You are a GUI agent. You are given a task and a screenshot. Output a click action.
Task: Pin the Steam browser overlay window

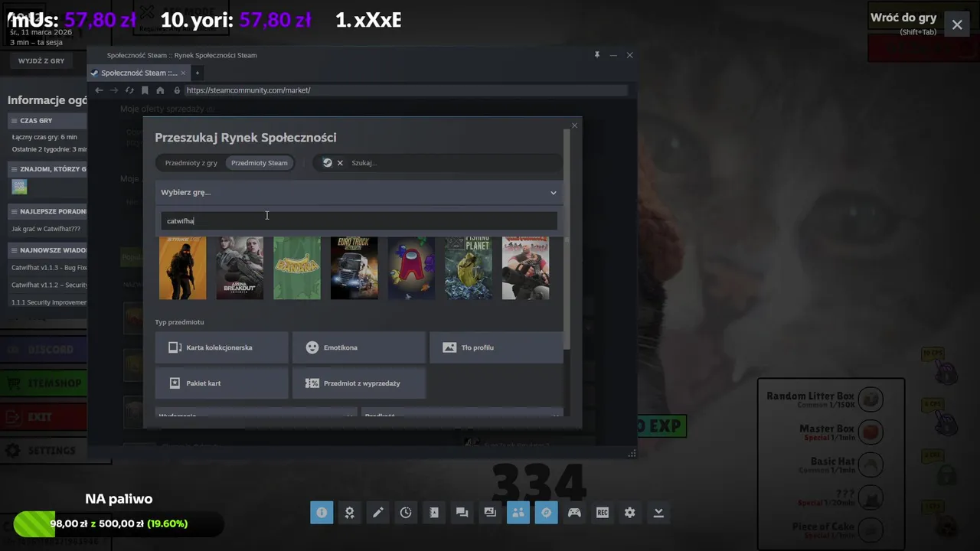[x=596, y=55]
